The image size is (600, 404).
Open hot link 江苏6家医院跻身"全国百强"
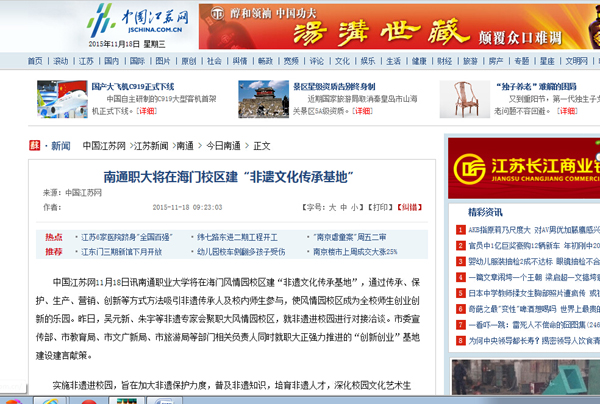(127, 237)
